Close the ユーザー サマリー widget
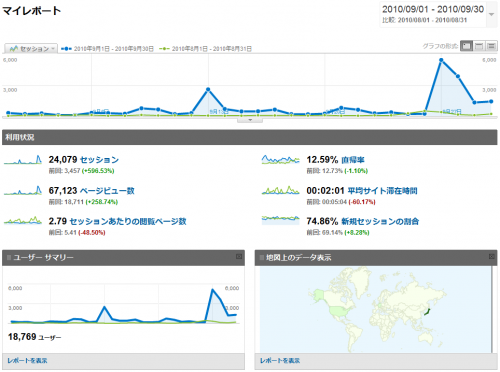500x372 pixels. (x=239, y=256)
